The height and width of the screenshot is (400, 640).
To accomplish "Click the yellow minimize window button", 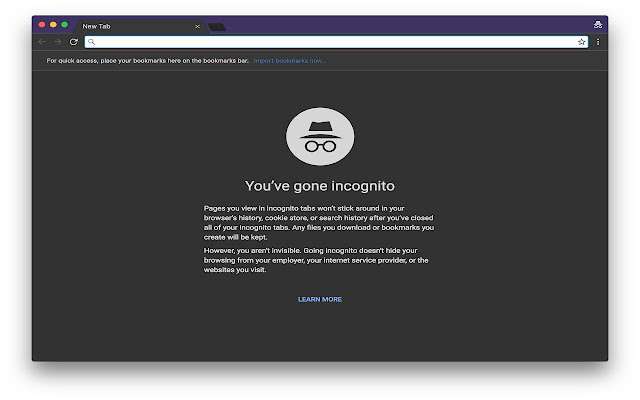I will point(53,24).
